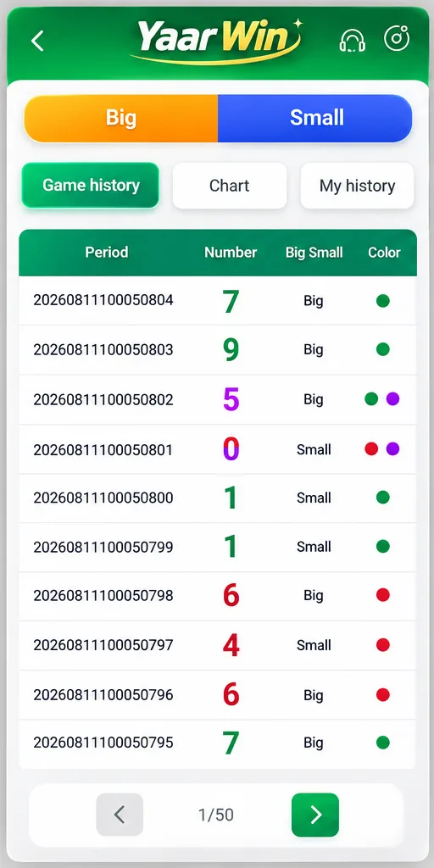
Task: Click the circular target icon in header
Action: click(x=397, y=38)
